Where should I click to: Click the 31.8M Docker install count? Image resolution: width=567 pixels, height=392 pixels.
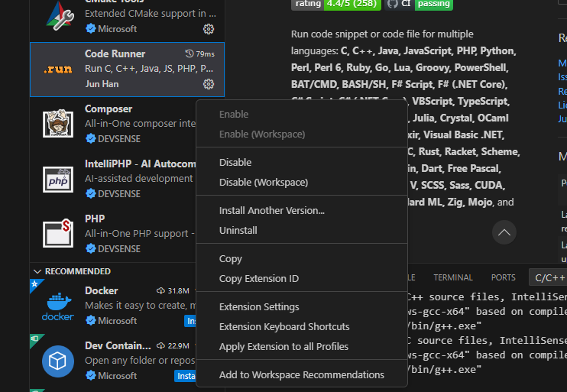coord(178,290)
